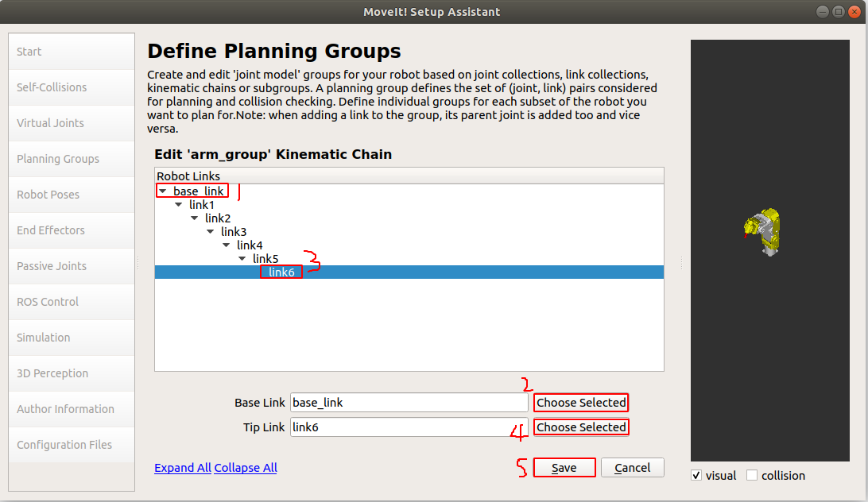Switch to Self-Collisions tab
The height and width of the screenshot is (502, 868).
(52, 87)
